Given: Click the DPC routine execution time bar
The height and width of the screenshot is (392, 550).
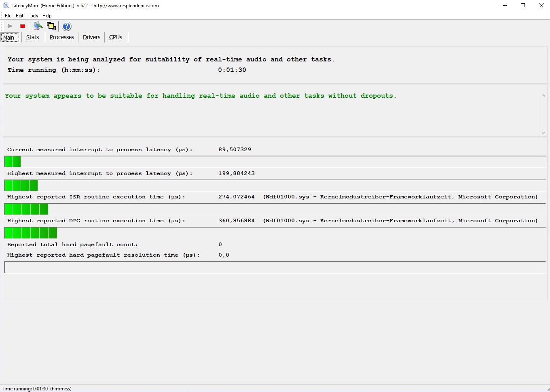Looking at the screenshot, I should coord(275,233).
